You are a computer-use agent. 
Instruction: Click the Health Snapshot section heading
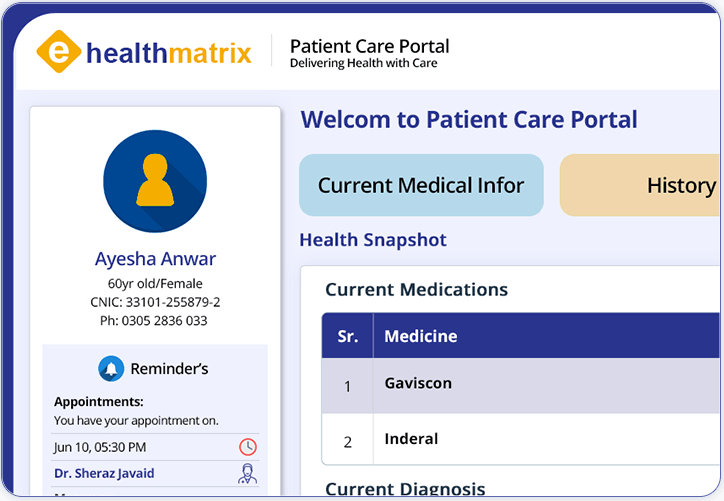pyautogui.click(x=373, y=240)
